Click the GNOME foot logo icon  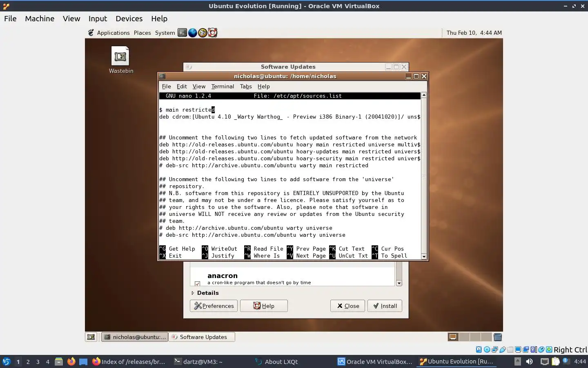(91, 33)
